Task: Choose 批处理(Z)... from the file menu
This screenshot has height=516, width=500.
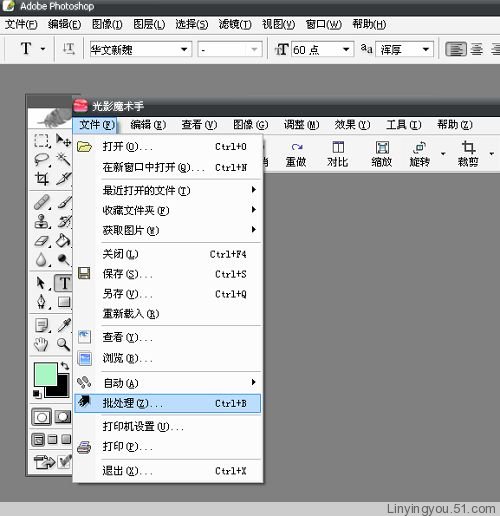Action: (168, 403)
